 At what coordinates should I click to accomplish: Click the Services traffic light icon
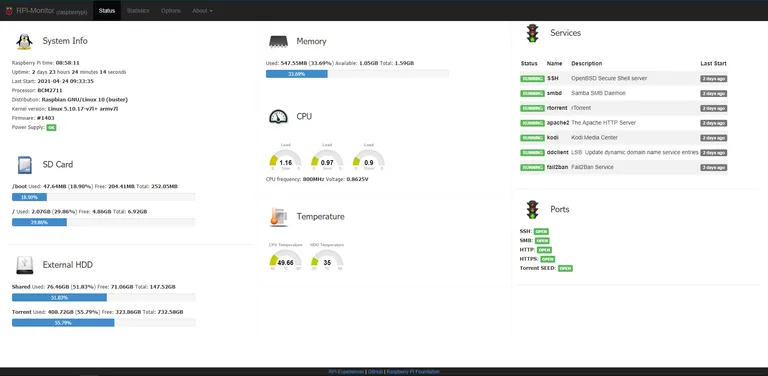coord(532,33)
